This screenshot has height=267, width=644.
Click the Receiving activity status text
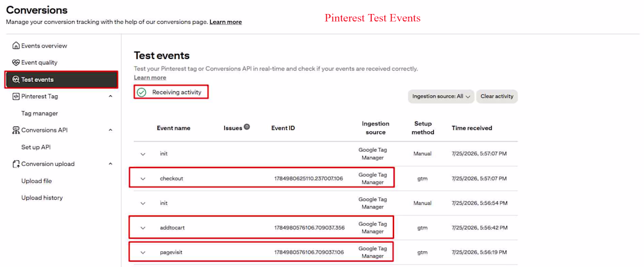pos(177,93)
